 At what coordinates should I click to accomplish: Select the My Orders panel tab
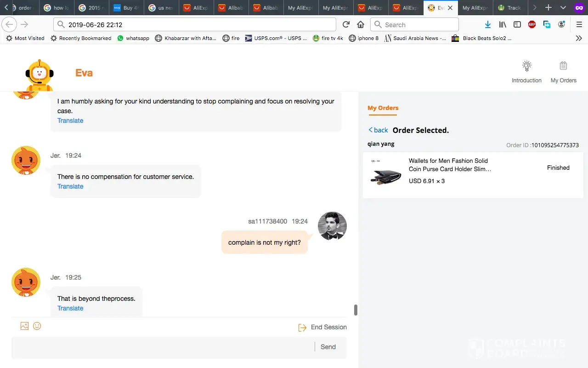coord(383,108)
